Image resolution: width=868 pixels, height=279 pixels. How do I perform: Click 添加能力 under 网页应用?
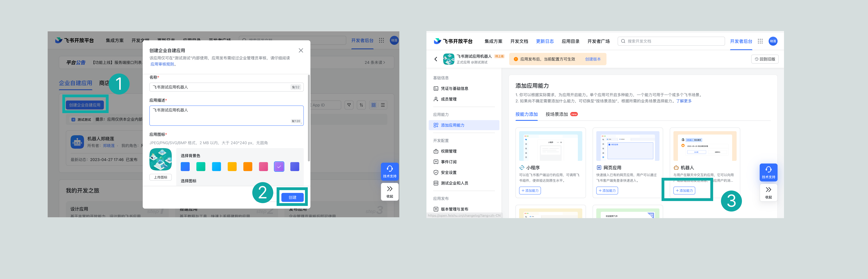tap(607, 191)
